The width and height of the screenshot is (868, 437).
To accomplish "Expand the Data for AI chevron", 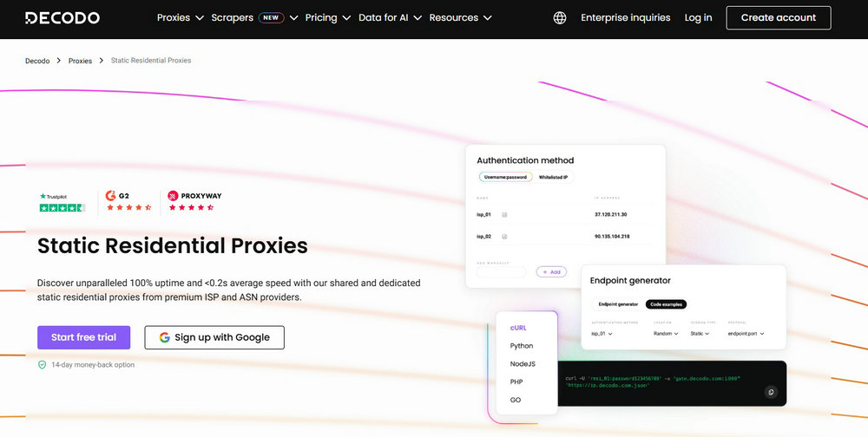I will (418, 18).
